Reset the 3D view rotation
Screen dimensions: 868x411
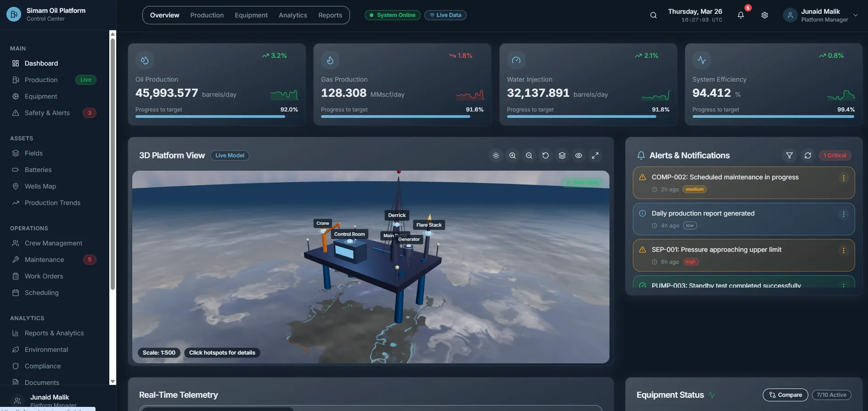click(x=546, y=156)
